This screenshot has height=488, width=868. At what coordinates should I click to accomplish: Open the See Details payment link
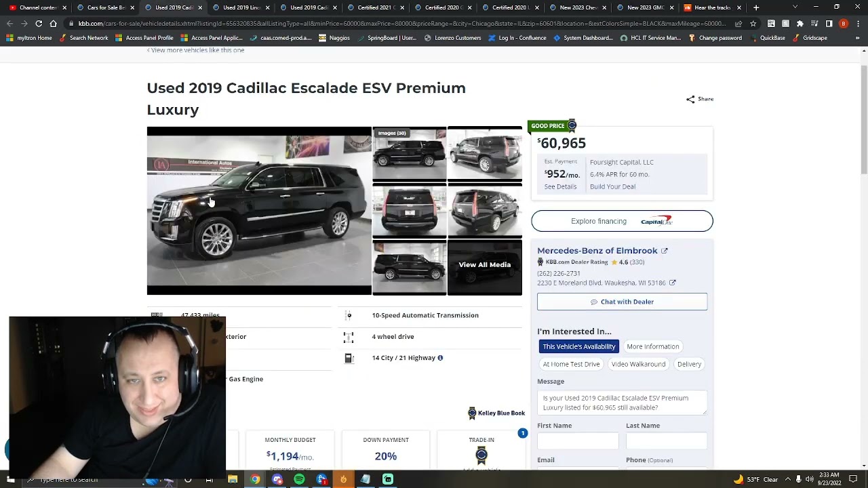tap(560, 186)
